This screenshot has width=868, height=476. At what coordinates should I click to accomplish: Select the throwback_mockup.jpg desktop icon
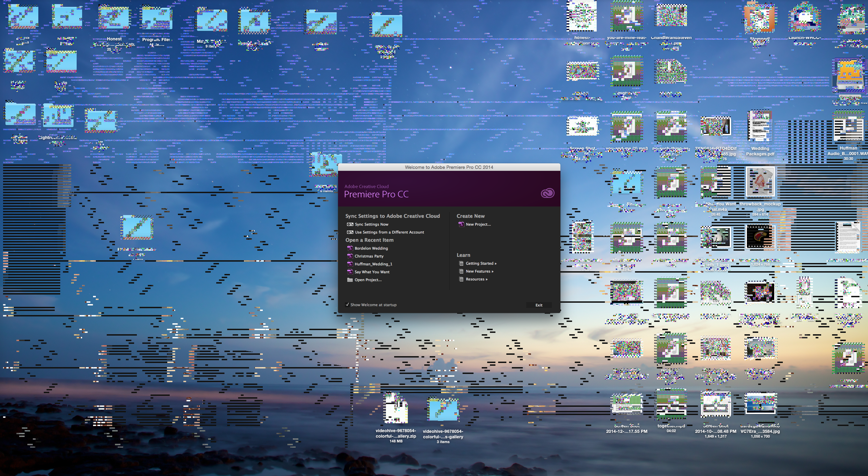(x=760, y=182)
